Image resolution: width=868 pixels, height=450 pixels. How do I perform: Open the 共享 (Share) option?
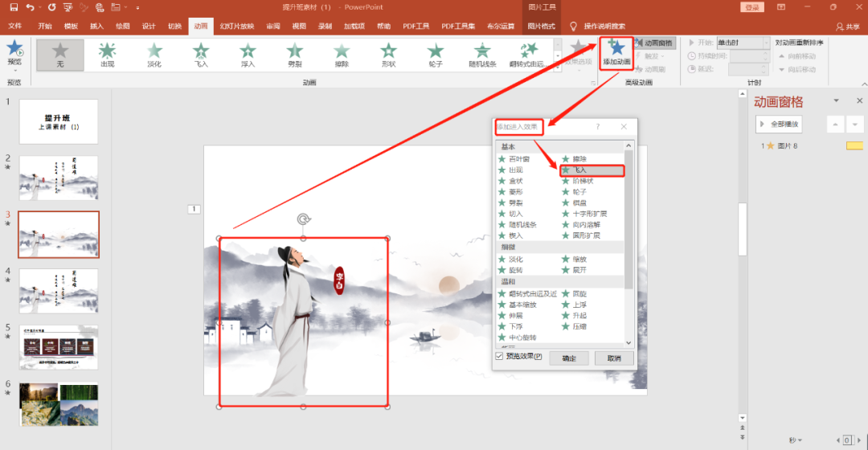pyautogui.click(x=848, y=26)
